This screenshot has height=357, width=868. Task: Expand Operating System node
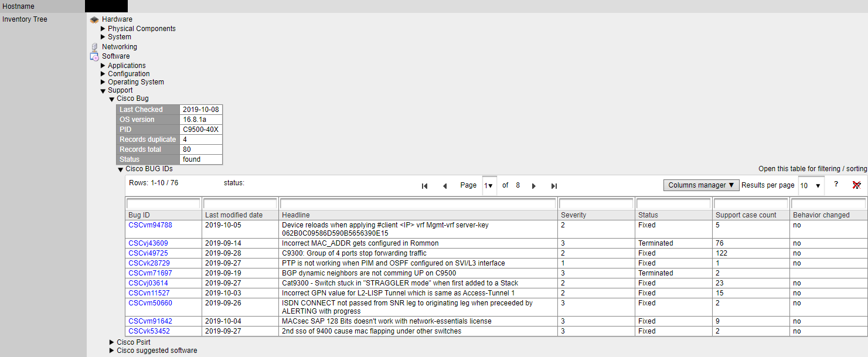103,82
